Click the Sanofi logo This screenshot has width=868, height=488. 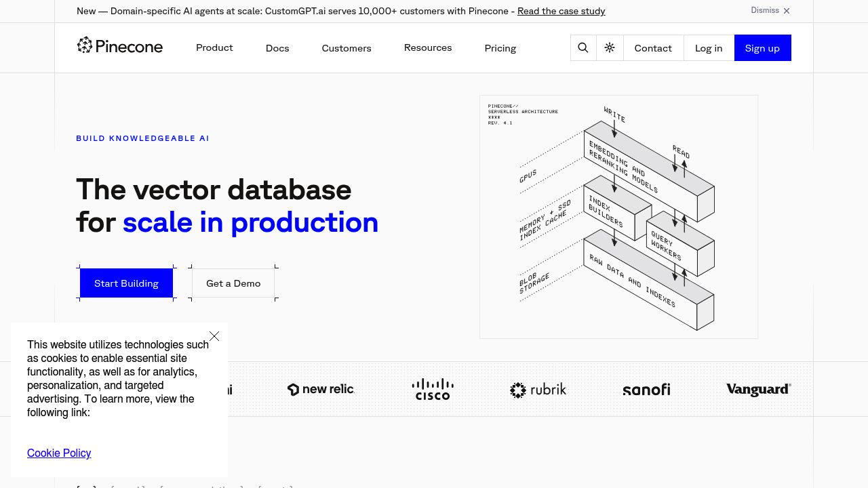pyautogui.click(x=646, y=390)
